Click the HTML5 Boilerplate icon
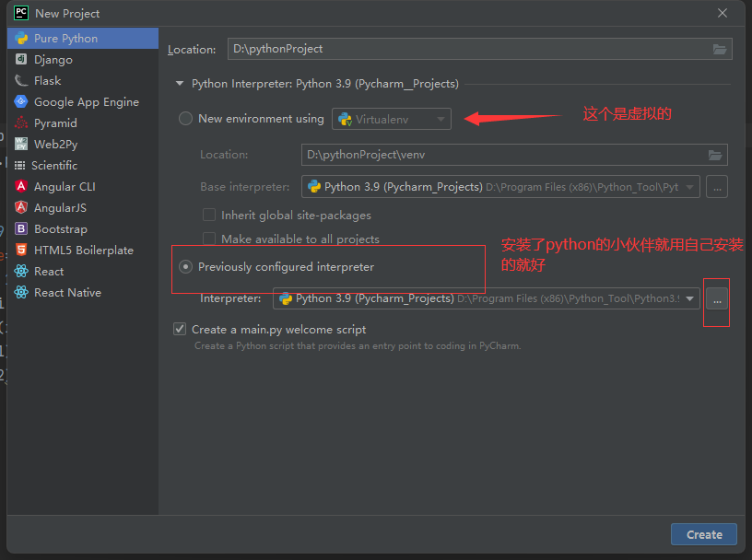 coord(21,250)
